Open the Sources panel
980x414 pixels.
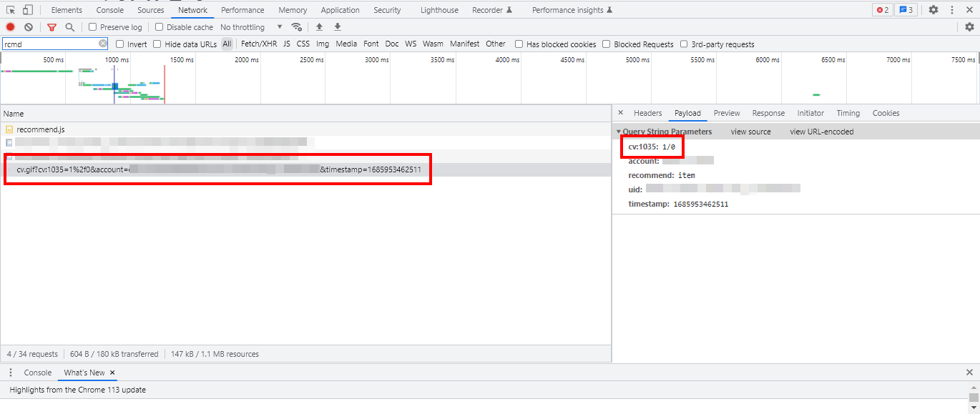point(151,10)
